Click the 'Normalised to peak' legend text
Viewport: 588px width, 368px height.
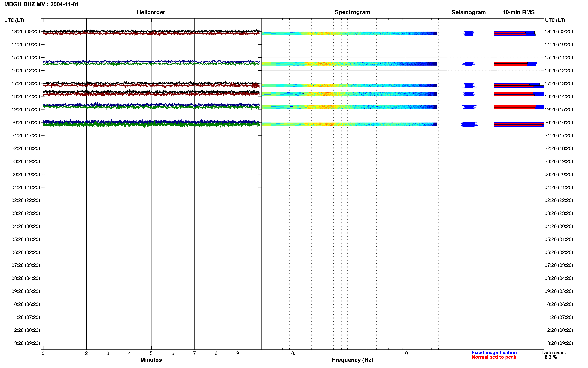(x=494, y=357)
